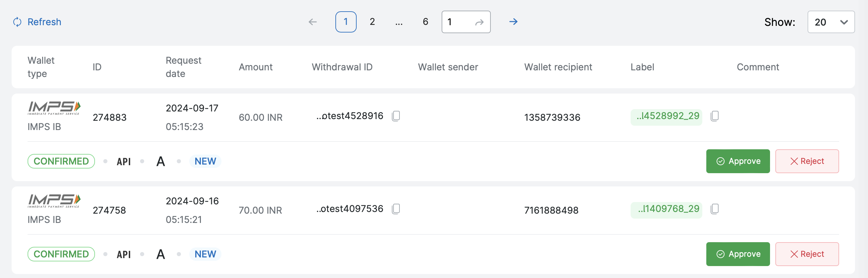The image size is (868, 278).
Task: Click the Refresh circular arrows icon
Action: [x=17, y=22]
